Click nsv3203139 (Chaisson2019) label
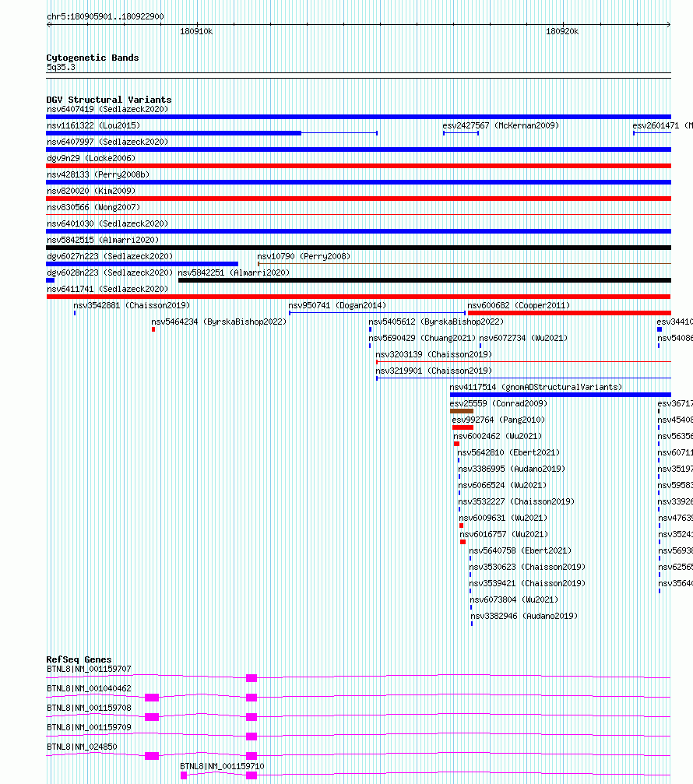 pos(434,354)
